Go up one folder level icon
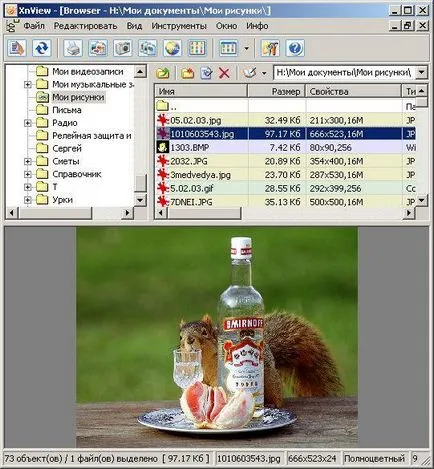Image resolution: width=434 pixels, height=469 pixels. coord(163,73)
